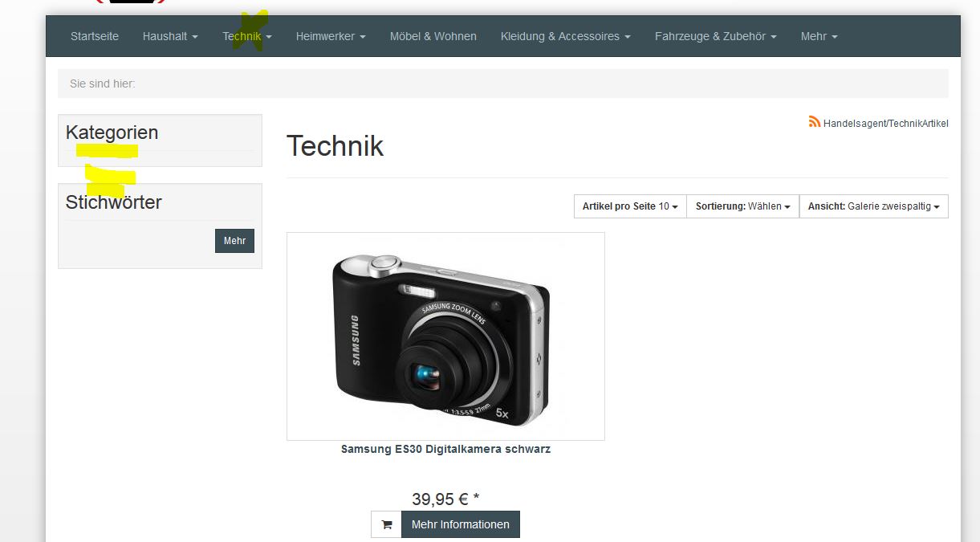Change Ansicht Galerie zweispaltig view
Screen dimensions: 980x542
[874, 206]
